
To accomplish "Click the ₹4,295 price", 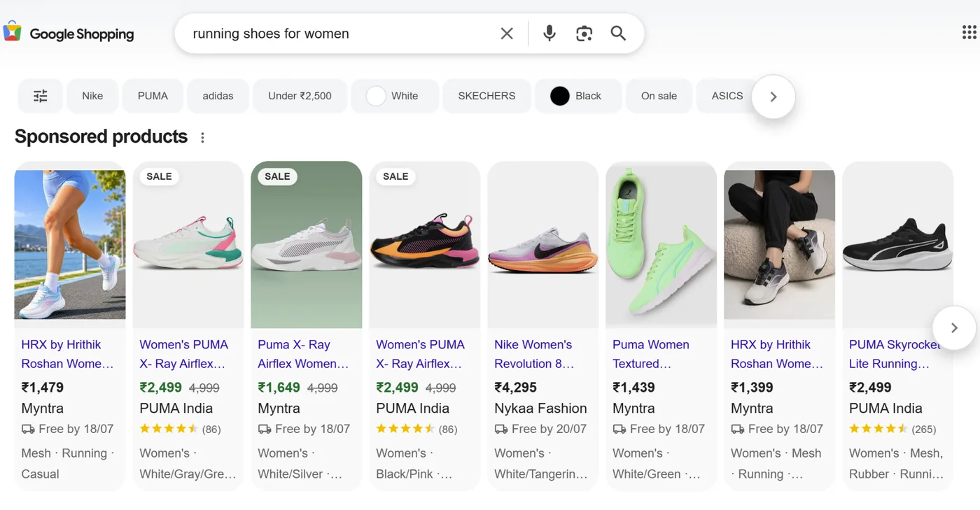I will coord(515,388).
